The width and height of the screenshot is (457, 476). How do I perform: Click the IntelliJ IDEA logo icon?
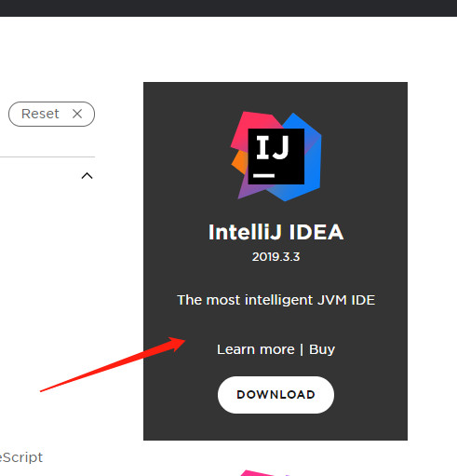tap(276, 156)
